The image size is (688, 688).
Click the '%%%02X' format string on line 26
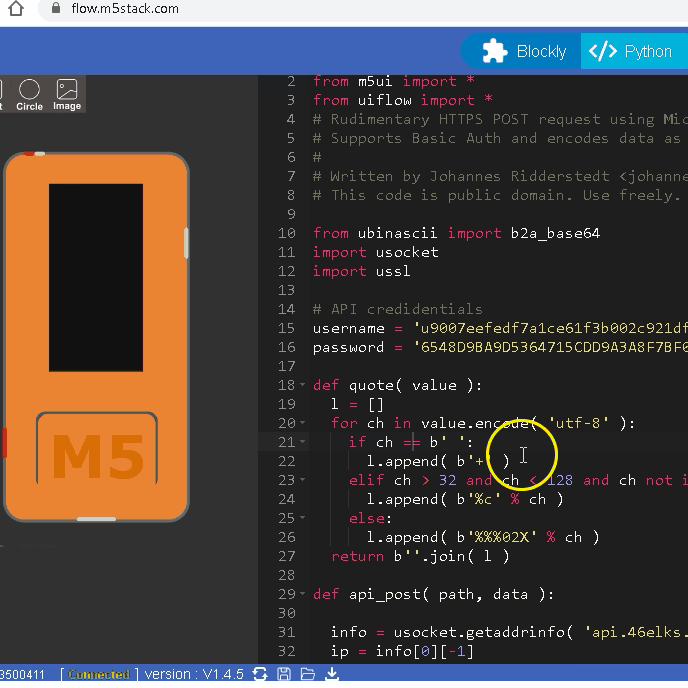(x=502, y=537)
